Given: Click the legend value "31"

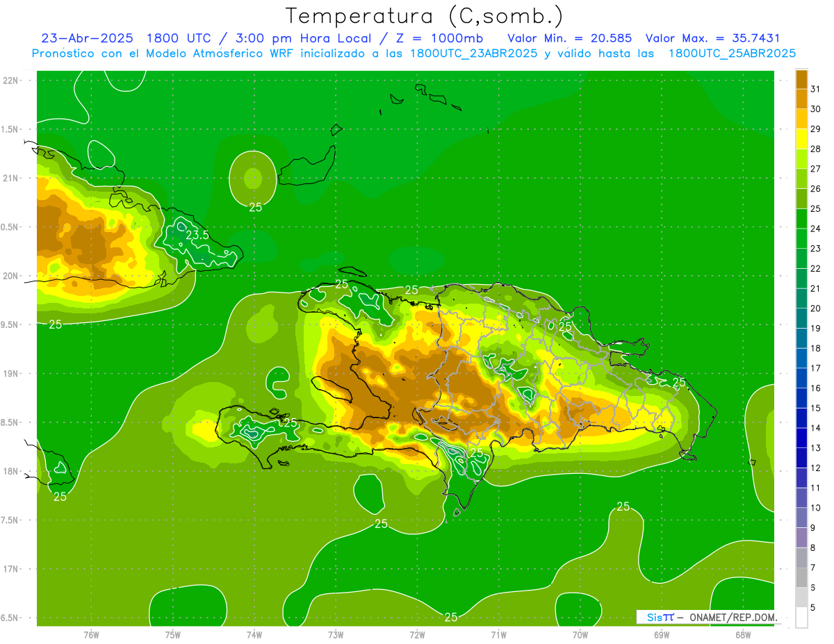Looking at the screenshot, I should (x=815, y=90).
